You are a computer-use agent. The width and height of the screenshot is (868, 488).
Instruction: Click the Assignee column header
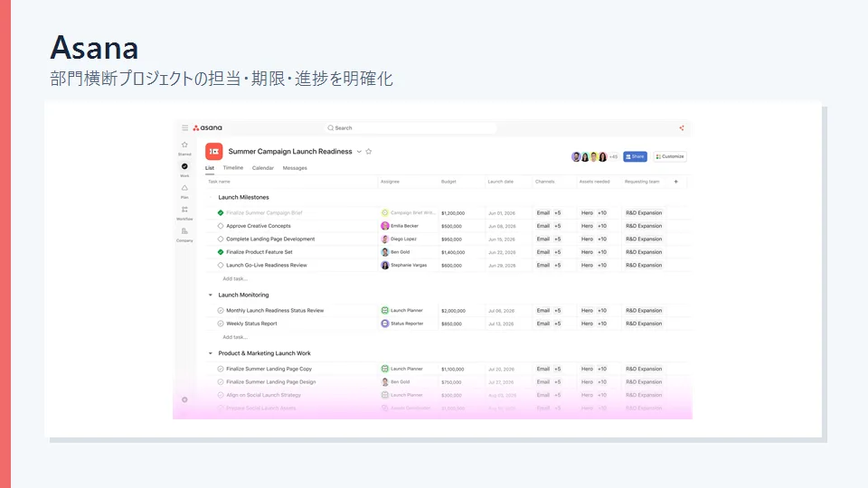(x=390, y=182)
